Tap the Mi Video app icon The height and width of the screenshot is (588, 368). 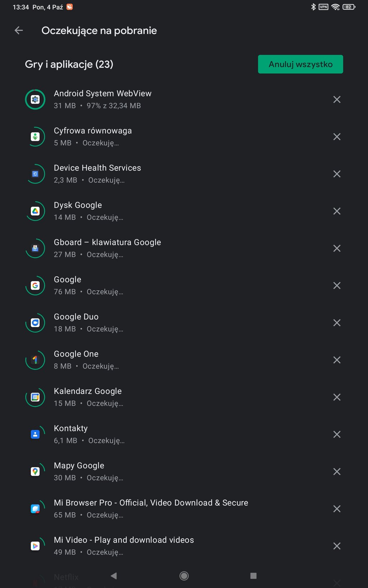click(35, 546)
